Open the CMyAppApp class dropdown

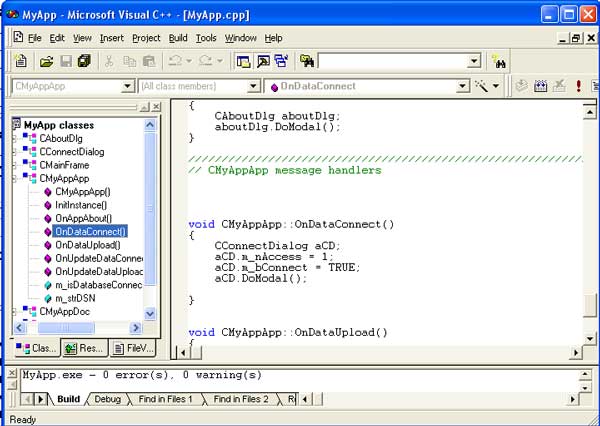point(128,86)
